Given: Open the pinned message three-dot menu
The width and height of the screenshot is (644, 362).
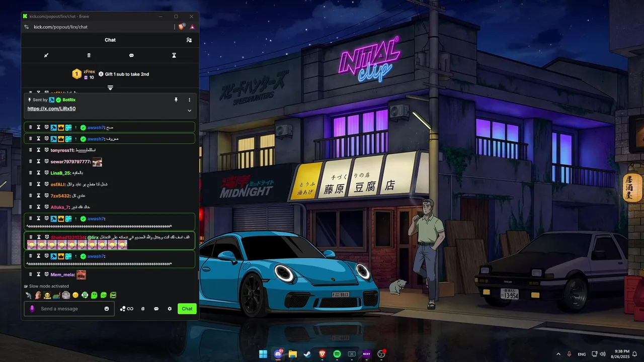Looking at the screenshot, I should point(190,100).
